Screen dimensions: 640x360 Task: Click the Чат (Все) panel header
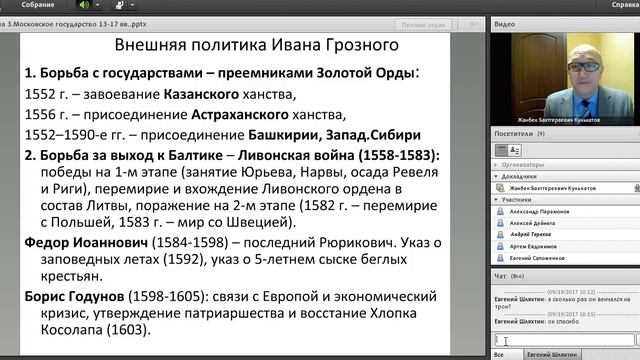(509, 276)
